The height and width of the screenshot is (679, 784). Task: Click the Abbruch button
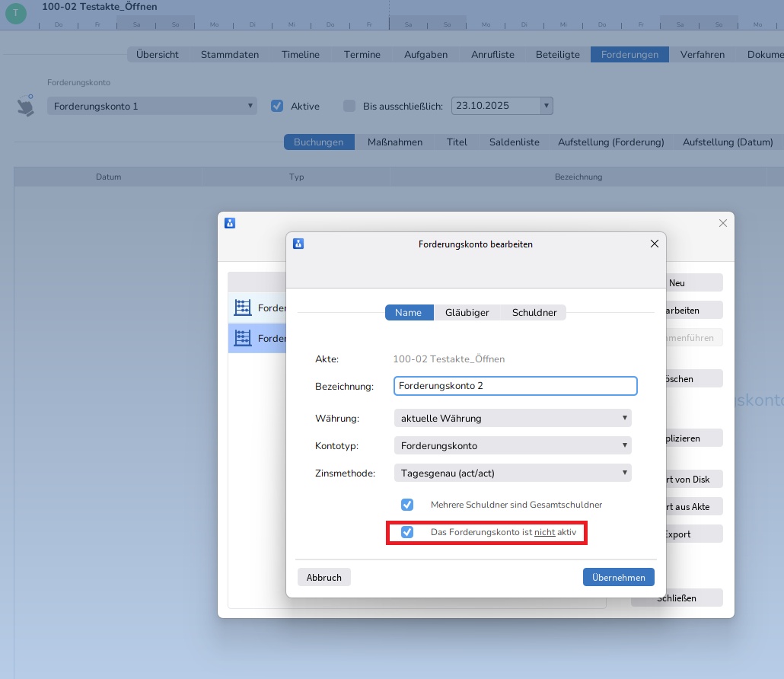click(323, 577)
